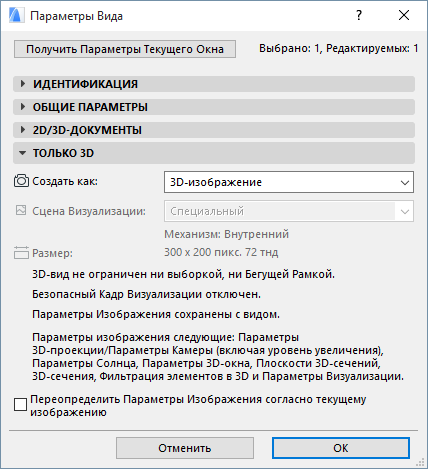Click text Параметры Изображения сохранены с видом
The width and height of the screenshot is (428, 469).
(x=156, y=314)
